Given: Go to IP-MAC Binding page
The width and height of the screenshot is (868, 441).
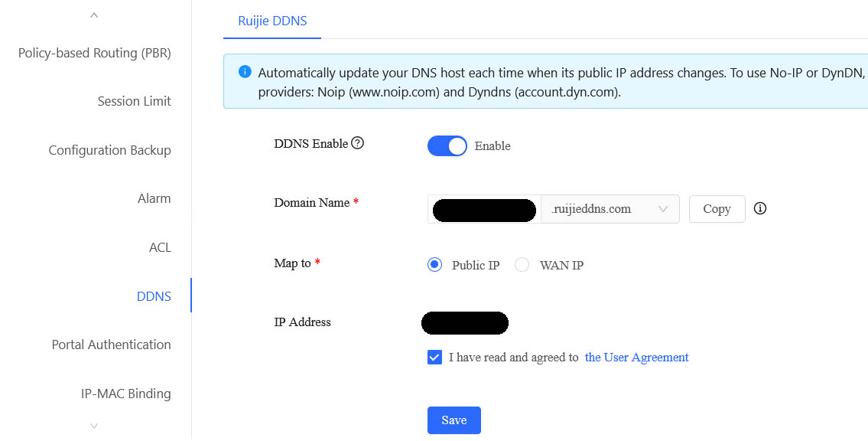Looking at the screenshot, I should click(x=126, y=394).
